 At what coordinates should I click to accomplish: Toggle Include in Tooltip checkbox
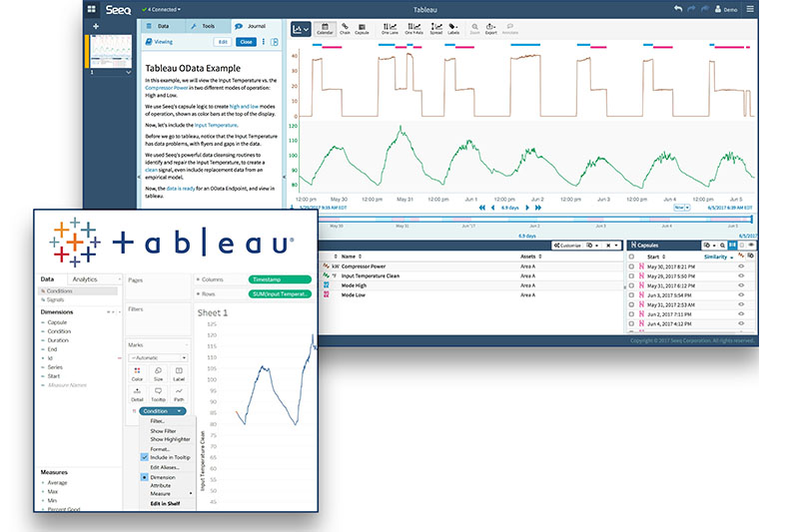pyautogui.click(x=144, y=457)
